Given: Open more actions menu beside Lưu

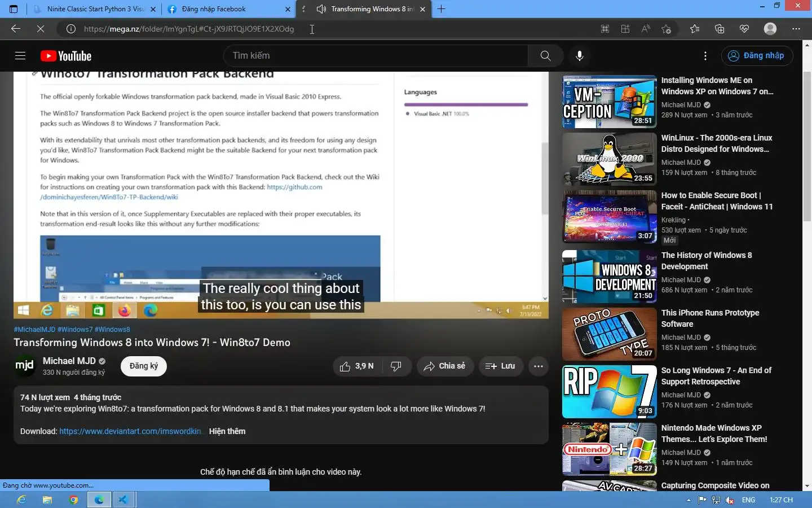Looking at the screenshot, I should pyautogui.click(x=539, y=366).
